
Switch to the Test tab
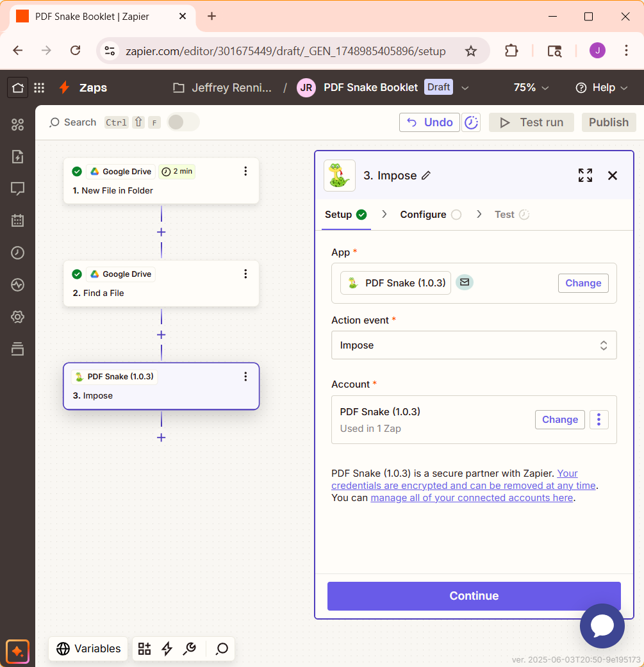click(512, 215)
